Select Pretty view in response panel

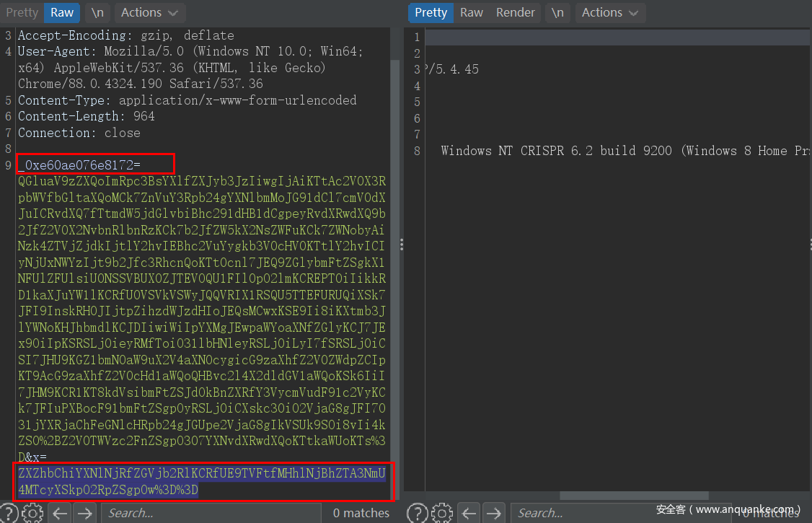click(431, 12)
